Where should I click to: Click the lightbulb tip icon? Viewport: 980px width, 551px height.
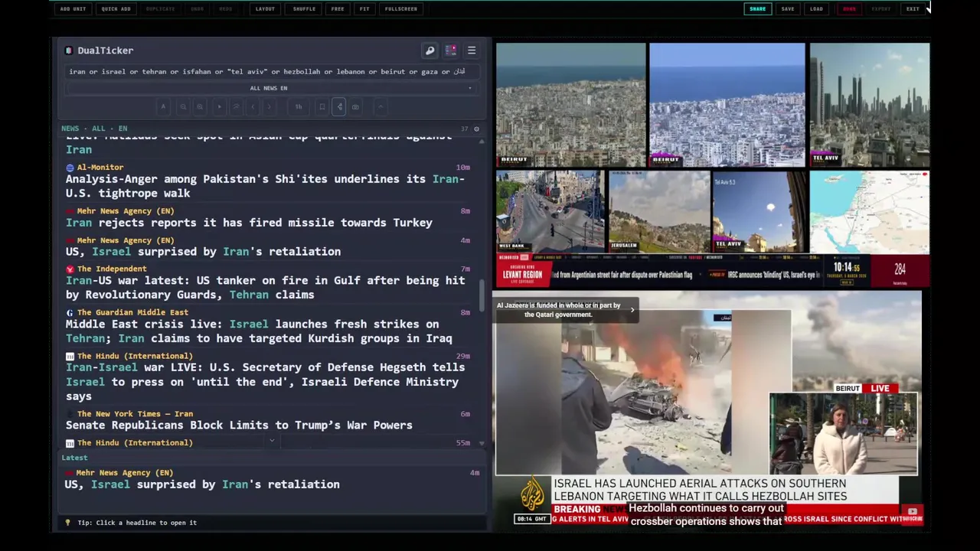(67, 523)
